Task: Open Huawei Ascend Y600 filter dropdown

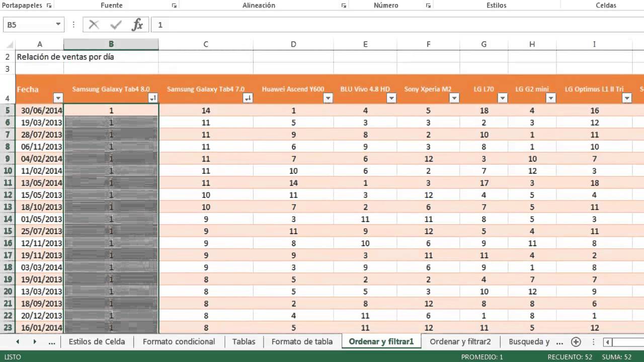Action: (328, 99)
